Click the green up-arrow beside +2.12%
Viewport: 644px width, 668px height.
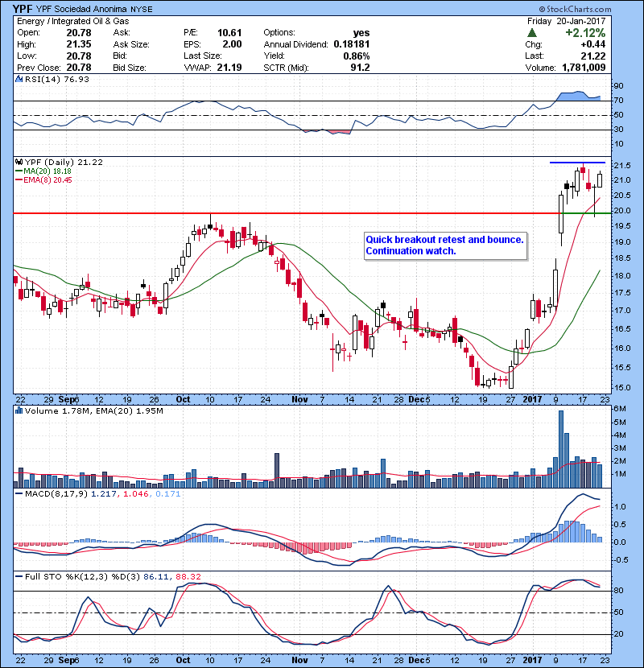(531, 32)
